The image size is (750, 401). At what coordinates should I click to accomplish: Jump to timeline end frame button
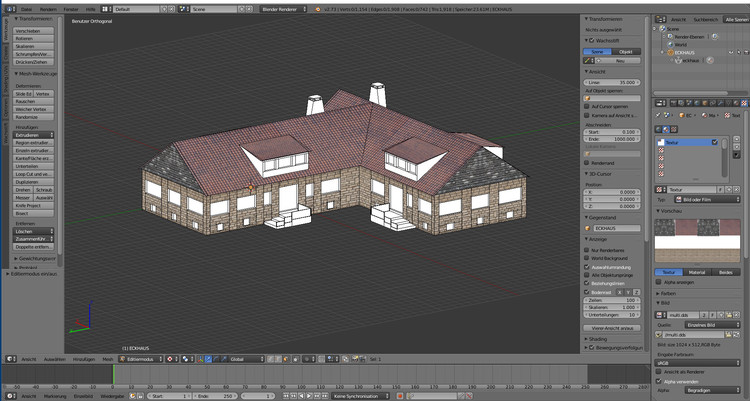point(325,396)
